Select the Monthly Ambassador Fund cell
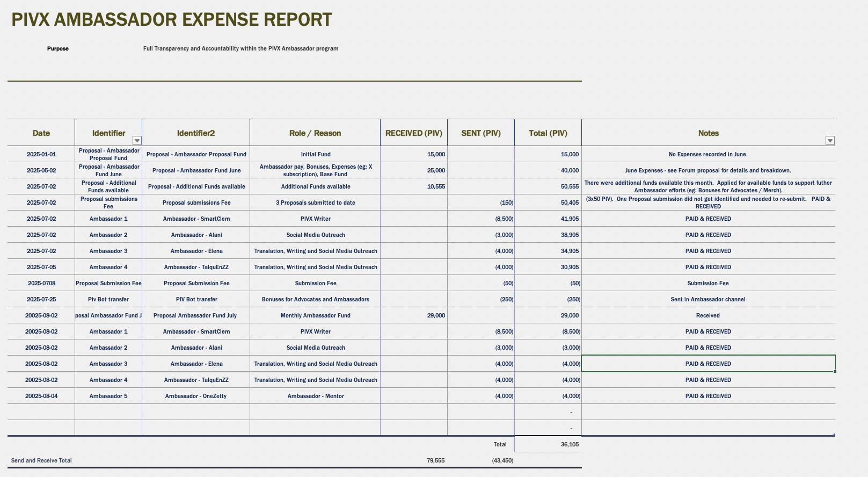 point(315,315)
